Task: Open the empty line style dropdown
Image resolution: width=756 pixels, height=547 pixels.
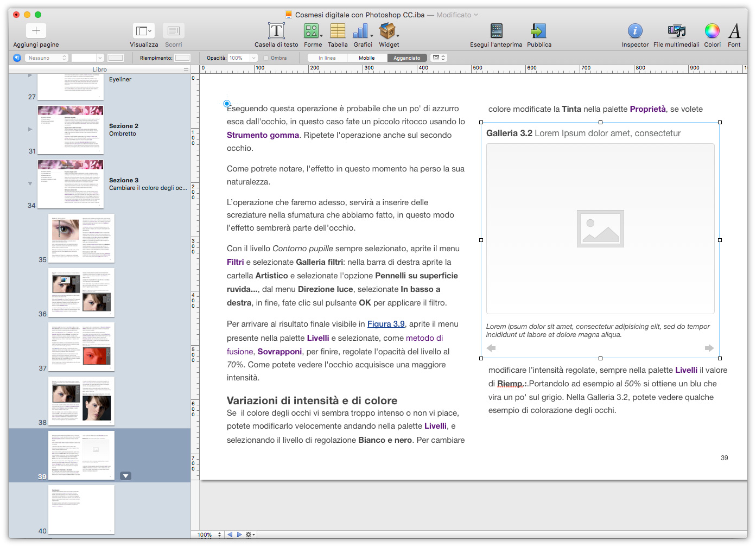Action: (88, 58)
